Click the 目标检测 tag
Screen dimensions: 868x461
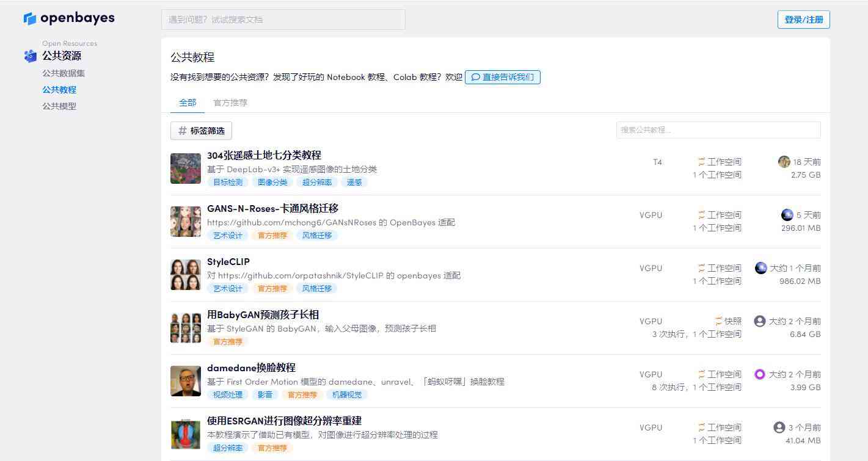click(x=228, y=182)
